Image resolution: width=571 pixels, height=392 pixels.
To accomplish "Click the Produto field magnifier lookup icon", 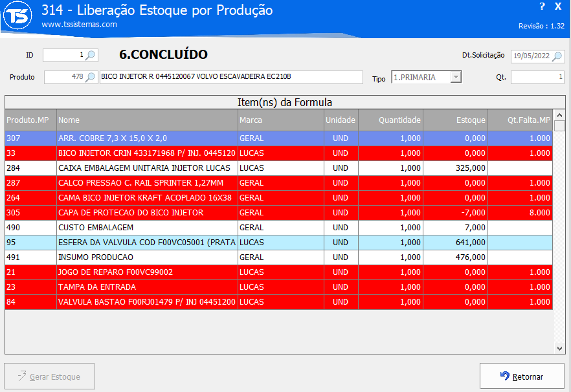I will tap(91, 78).
